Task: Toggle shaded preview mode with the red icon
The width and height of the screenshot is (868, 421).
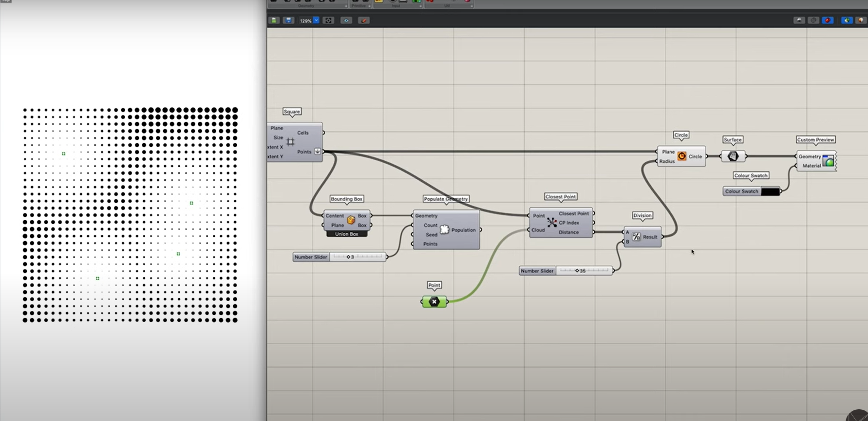Action: 828,20
